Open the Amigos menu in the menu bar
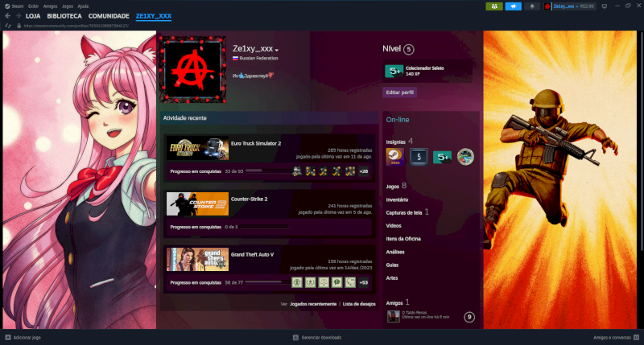 pyautogui.click(x=50, y=6)
